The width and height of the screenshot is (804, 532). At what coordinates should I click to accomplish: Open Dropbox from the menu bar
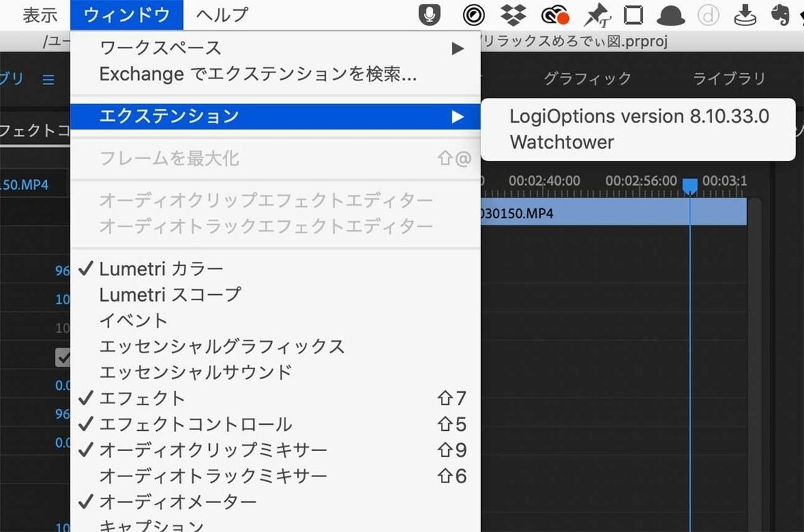click(513, 14)
